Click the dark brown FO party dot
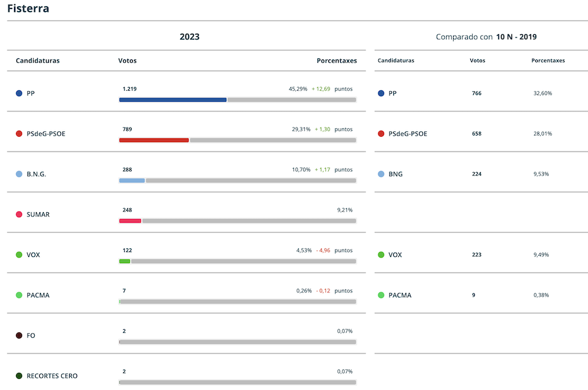The height and width of the screenshot is (390, 588). point(19,335)
